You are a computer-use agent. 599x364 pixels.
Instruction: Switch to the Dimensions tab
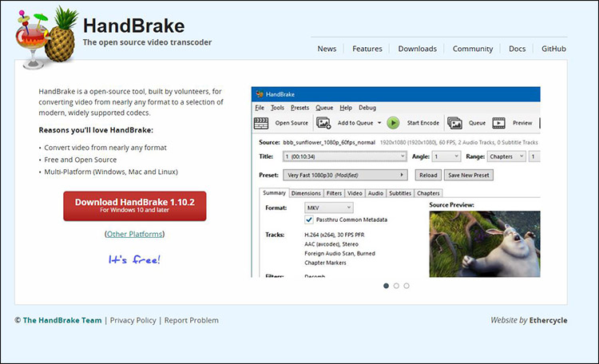pos(306,193)
